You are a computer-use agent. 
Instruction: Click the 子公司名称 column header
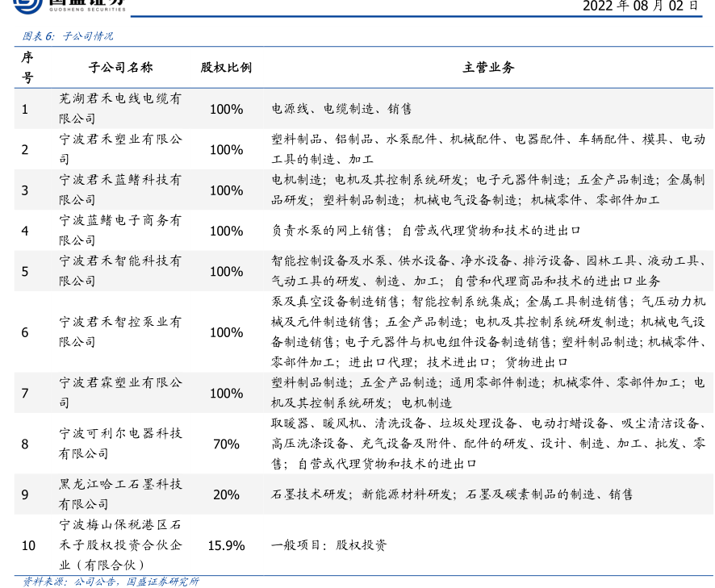click(120, 68)
